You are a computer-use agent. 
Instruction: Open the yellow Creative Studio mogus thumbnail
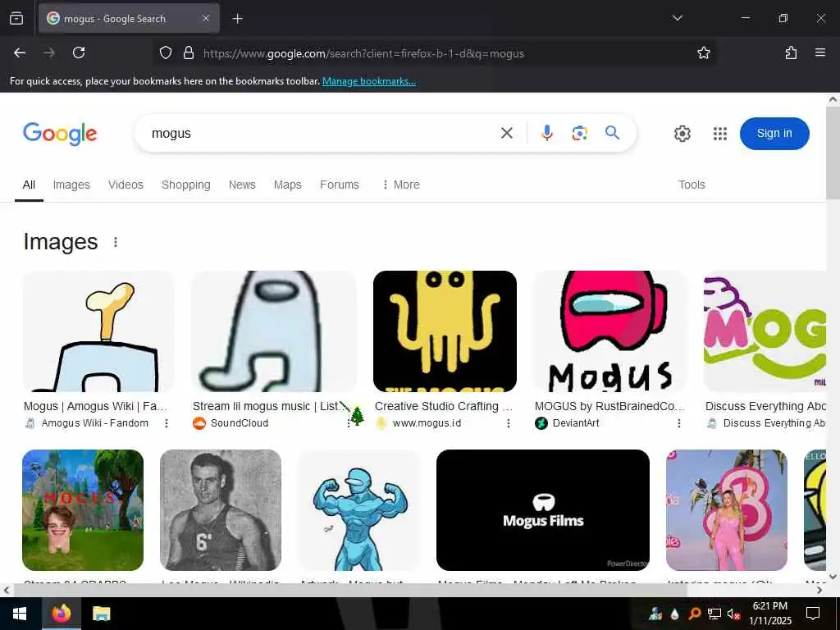(445, 331)
